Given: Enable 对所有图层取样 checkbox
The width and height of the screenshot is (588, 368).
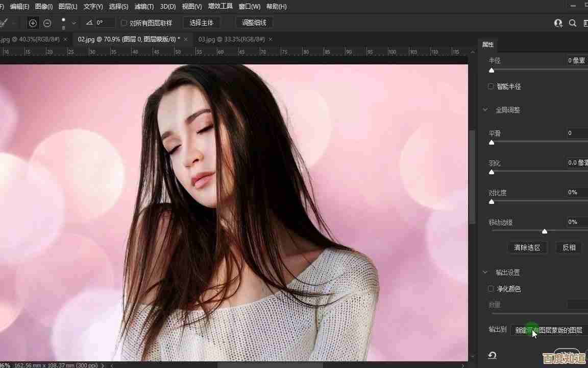Looking at the screenshot, I should 124,23.
